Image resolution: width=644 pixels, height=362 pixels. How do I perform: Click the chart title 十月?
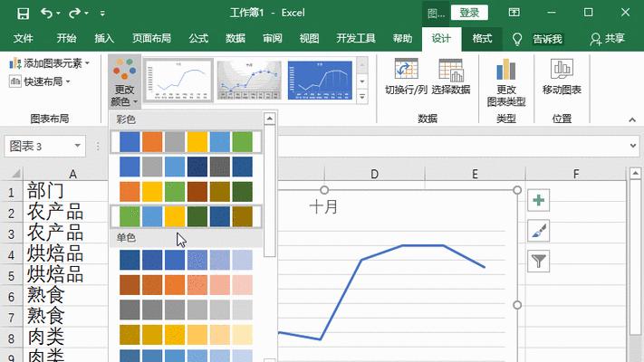(x=323, y=206)
